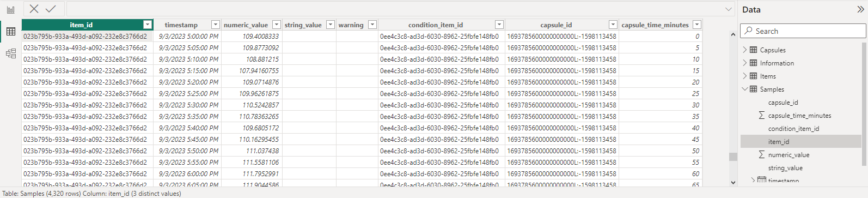
Task: Open the Model view icon
Action: (x=11, y=53)
